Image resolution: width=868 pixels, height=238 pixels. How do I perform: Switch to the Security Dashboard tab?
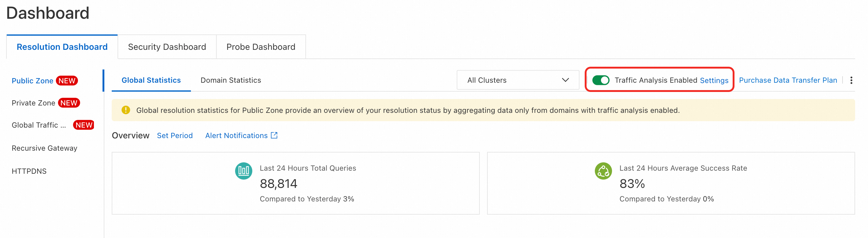[167, 47]
